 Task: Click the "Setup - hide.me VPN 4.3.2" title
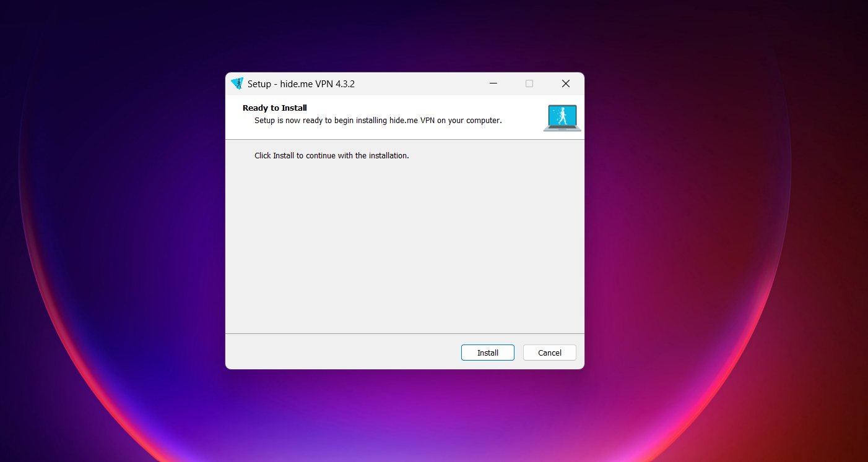(x=301, y=83)
